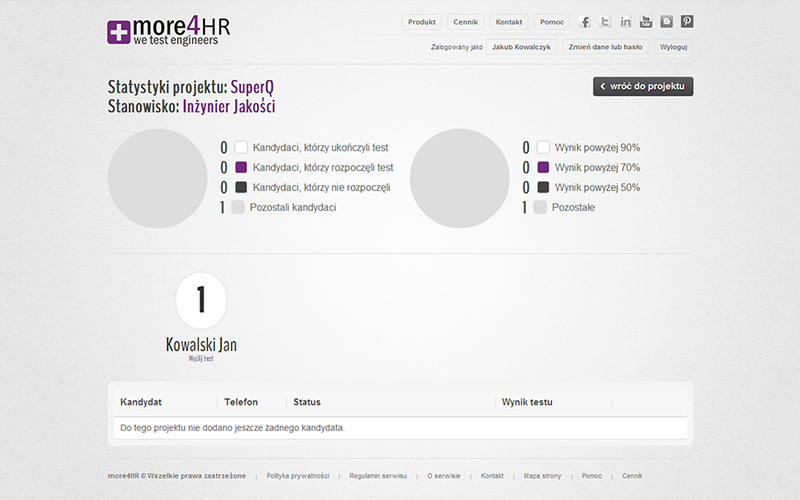Open 'Polityka prywatności' footer link
The height and width of the screenshot is (500, 800).
click(x=297, y=476)
